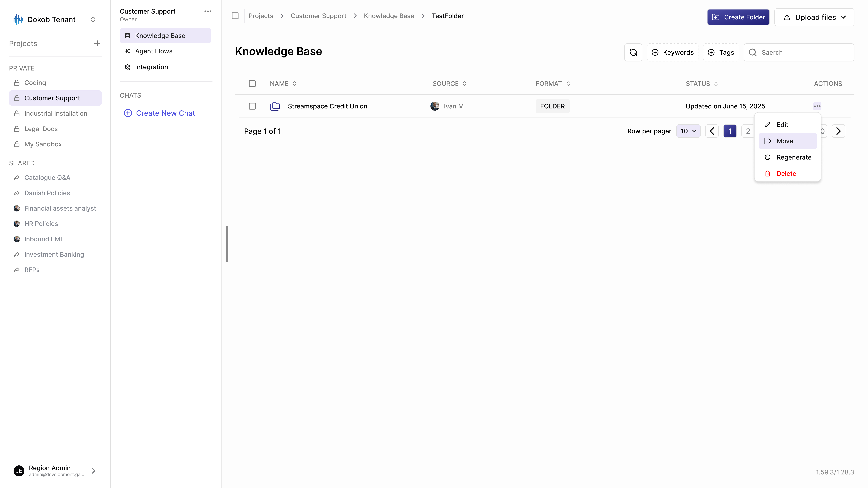The image size is (868, 488).
Task: Go to previous page arrow
Action: point(712,131)
